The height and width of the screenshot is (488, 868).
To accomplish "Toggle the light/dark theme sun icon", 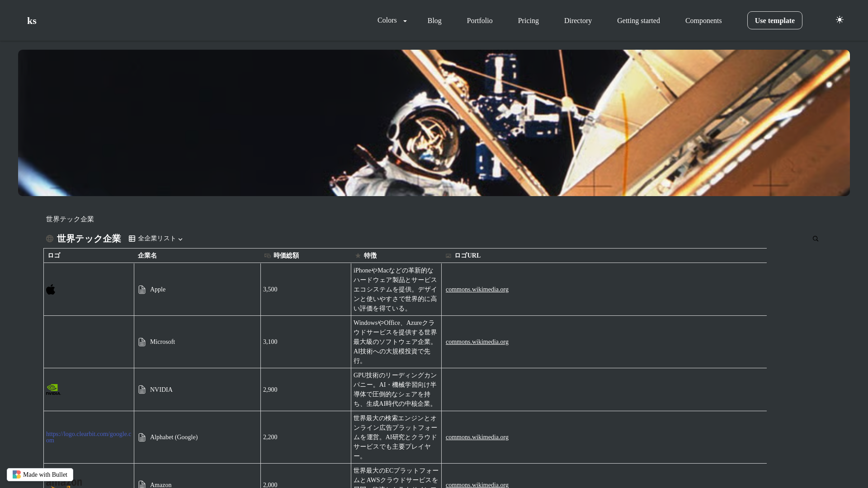I will point(840,20).
